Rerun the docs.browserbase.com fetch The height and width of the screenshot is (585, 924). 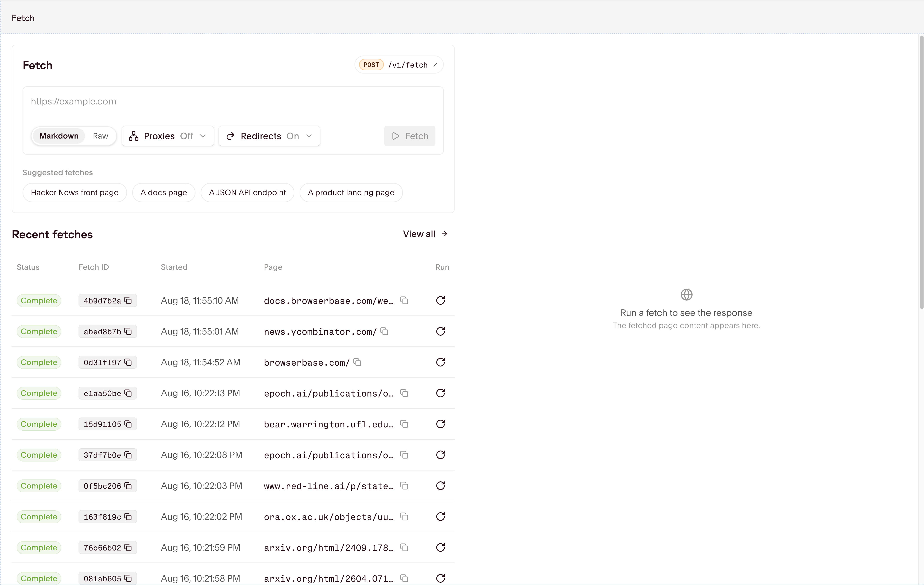click(441, 301)
